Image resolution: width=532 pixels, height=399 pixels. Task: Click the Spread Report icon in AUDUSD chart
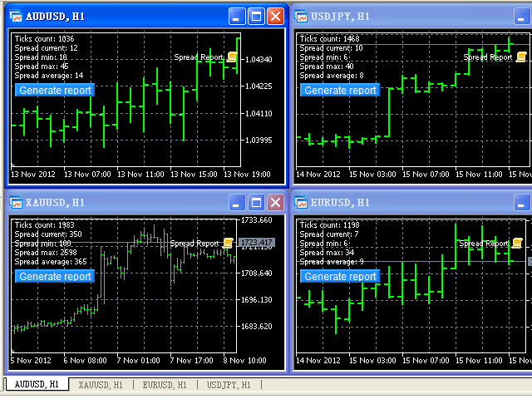tap(232, 57)
